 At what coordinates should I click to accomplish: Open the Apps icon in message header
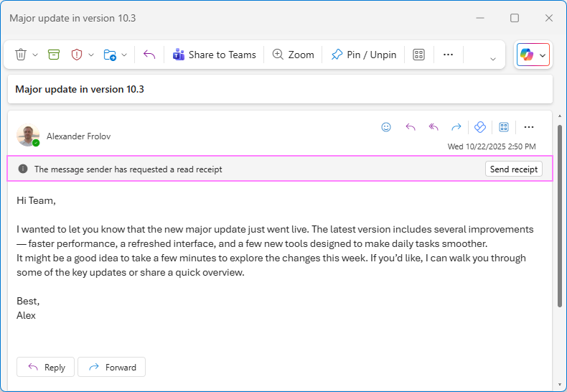point(504,127)
